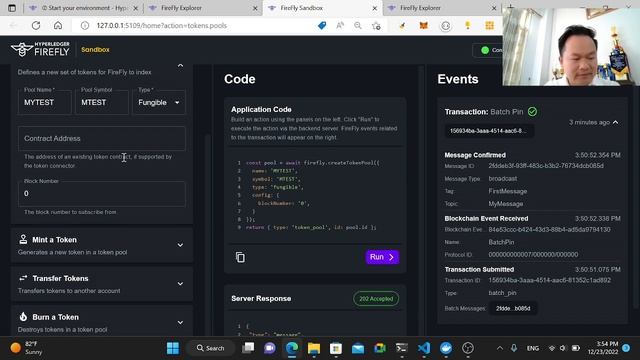Open the Type dropdown showing Fungible
640x360 pixels.
point(159,102)
